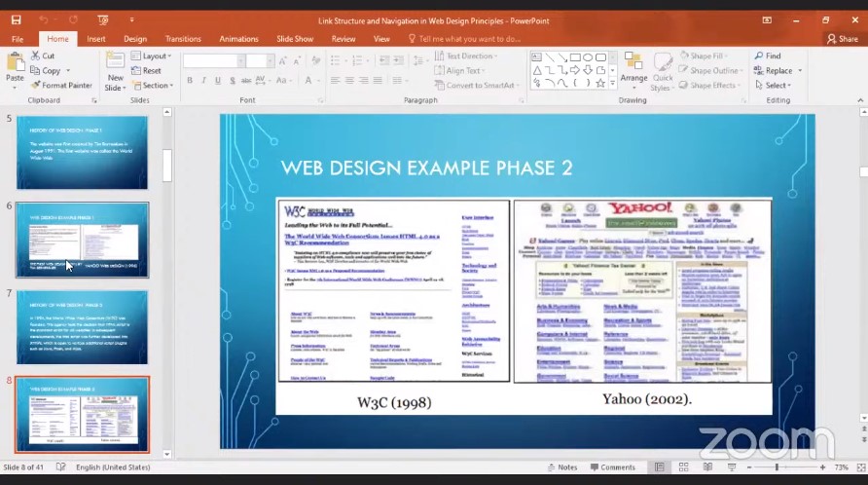The width and height of the screenshot is (868, 485).
Task: Select the star shape in shapes gallery
Action: 600,83
